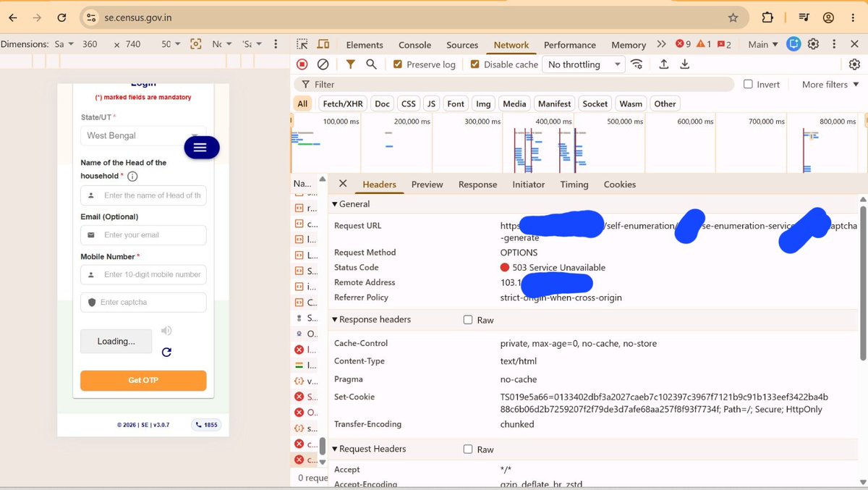Open the No throttling dropdown
868x490 pixels.
(x=584, y=64)
